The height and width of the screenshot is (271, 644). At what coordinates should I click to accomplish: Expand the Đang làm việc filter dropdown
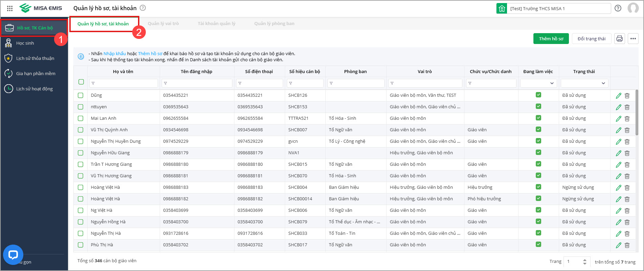538,83
